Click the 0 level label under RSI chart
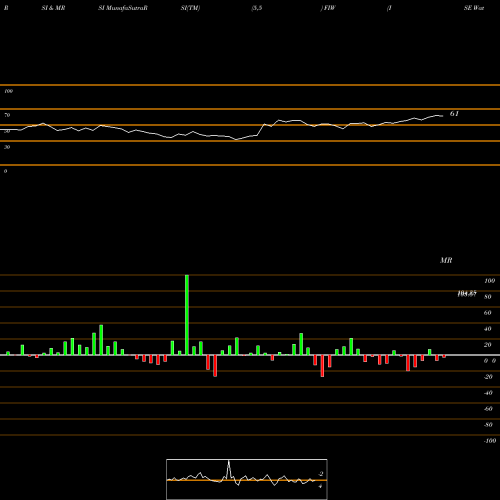500x500 pixels. point(5,171)
